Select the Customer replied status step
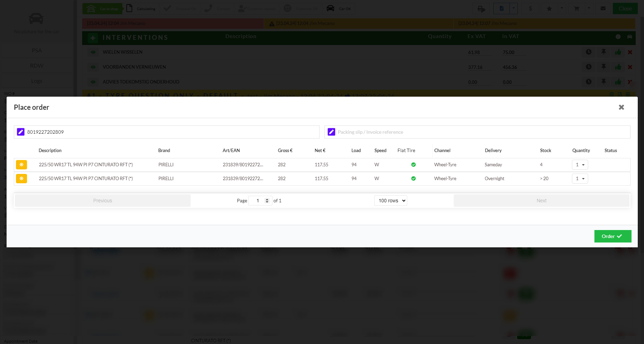 click(257, 9)
